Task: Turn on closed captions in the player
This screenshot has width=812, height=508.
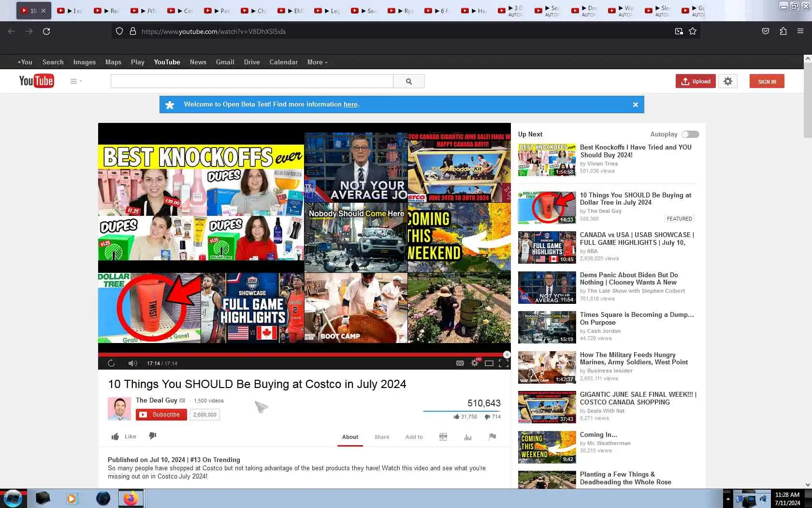Action: pyautogui.click(x=460, y=363)
